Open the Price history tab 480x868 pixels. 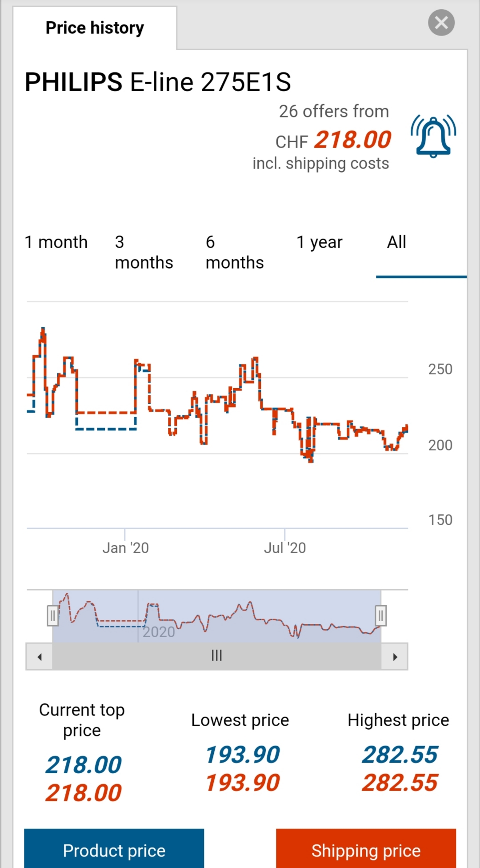pyautogui.click(x=95, y=28)
